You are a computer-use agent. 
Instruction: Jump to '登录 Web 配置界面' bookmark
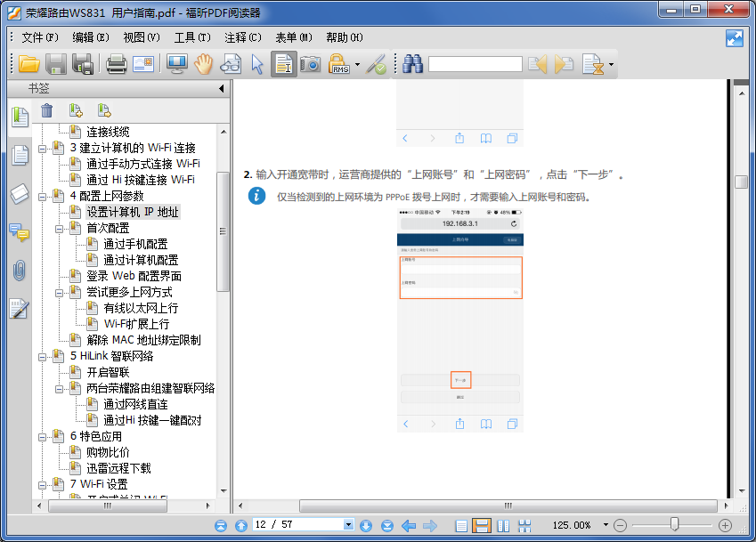(134, 276)
